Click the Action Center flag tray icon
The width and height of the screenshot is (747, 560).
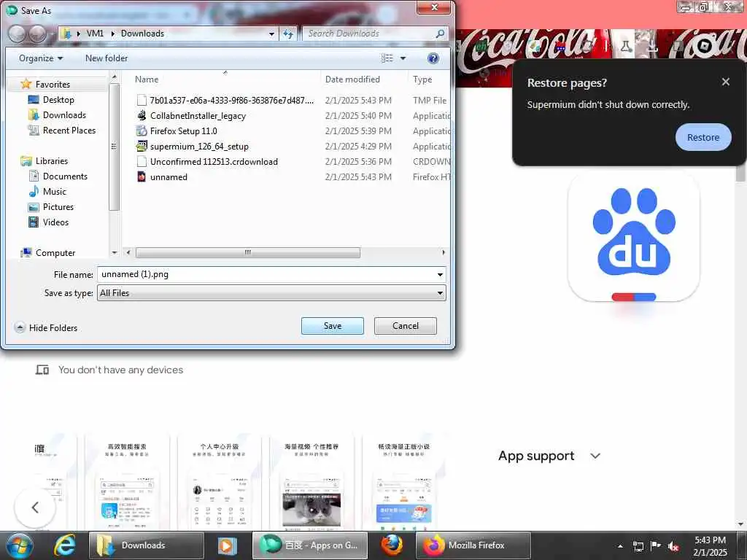[656, 546]
